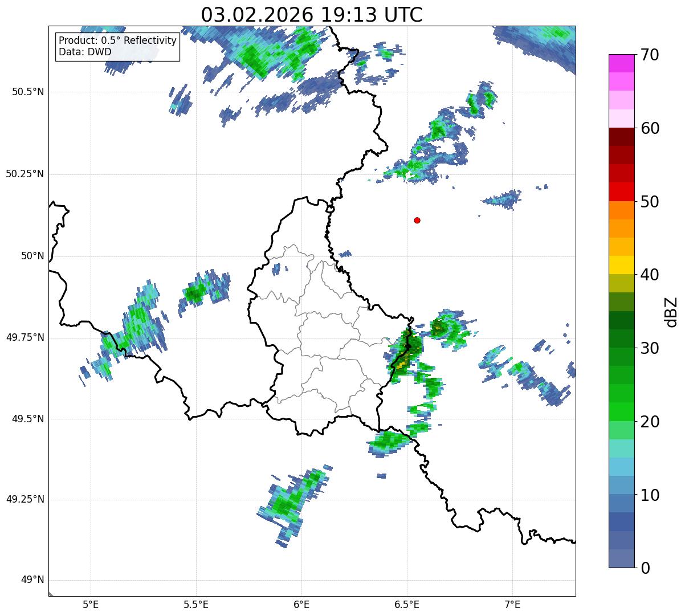
Task: Click the 50.25°N latitude label
Action: [x=25, y=174]
